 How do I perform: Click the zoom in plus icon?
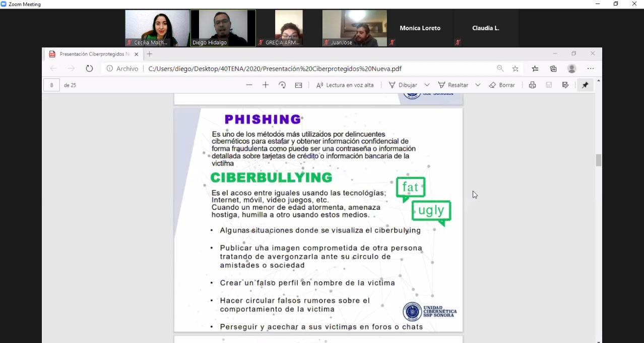click(x=266, y=85)
